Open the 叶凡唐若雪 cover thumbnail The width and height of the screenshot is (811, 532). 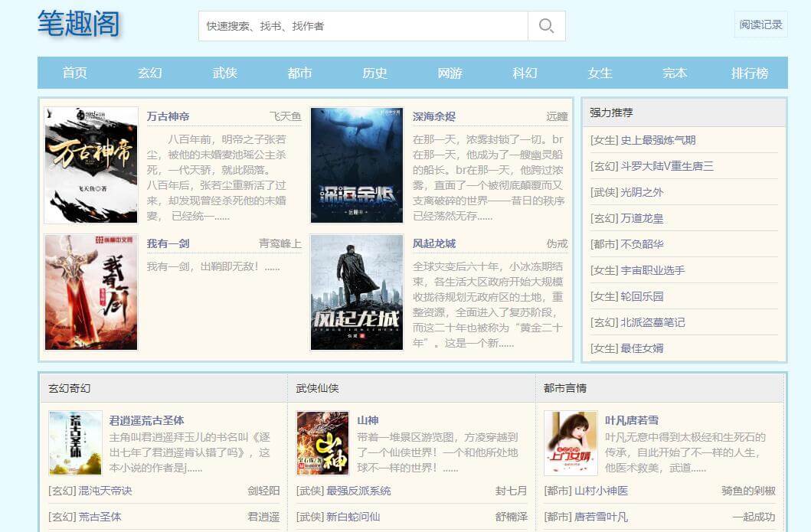point(571,443)
